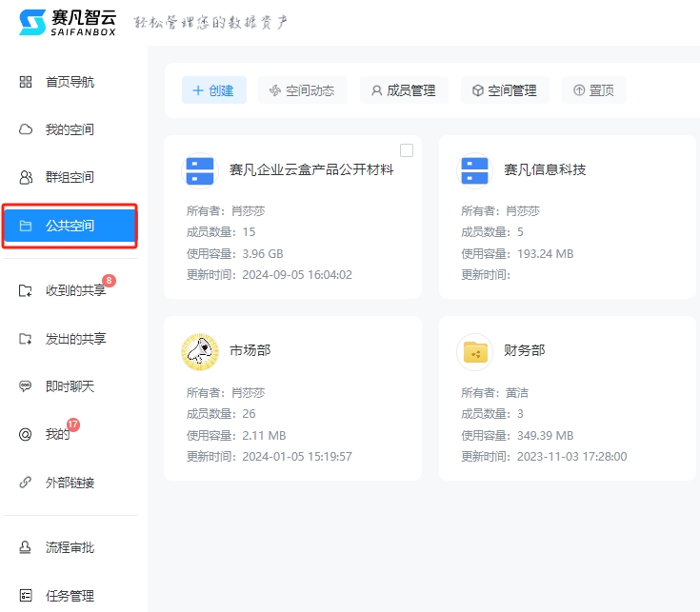
Task: Click the cube icon in 空间管理
Action: [478, 90]
